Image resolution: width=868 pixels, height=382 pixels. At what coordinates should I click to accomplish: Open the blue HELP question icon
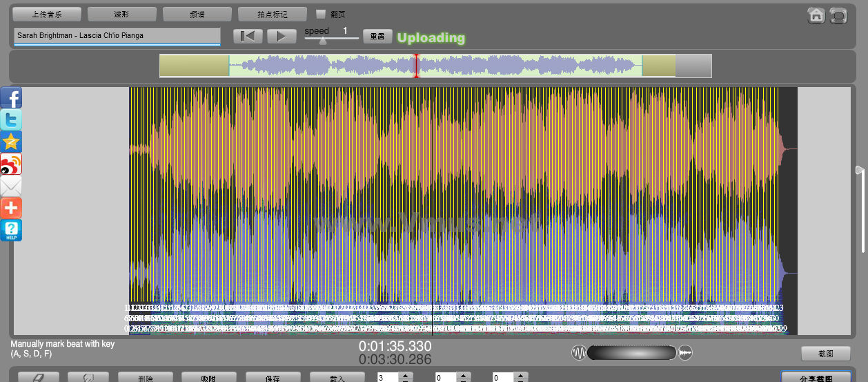11,230
